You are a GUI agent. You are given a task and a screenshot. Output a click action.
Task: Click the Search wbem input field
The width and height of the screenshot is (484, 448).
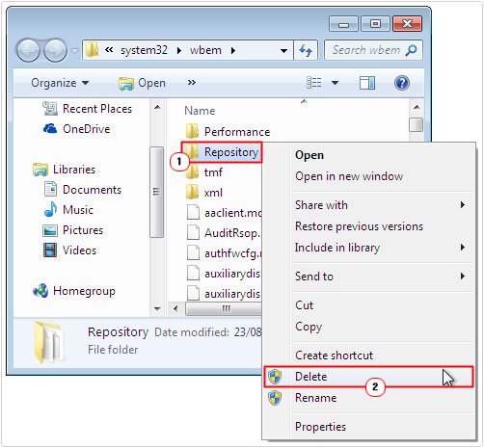point(365,50)
